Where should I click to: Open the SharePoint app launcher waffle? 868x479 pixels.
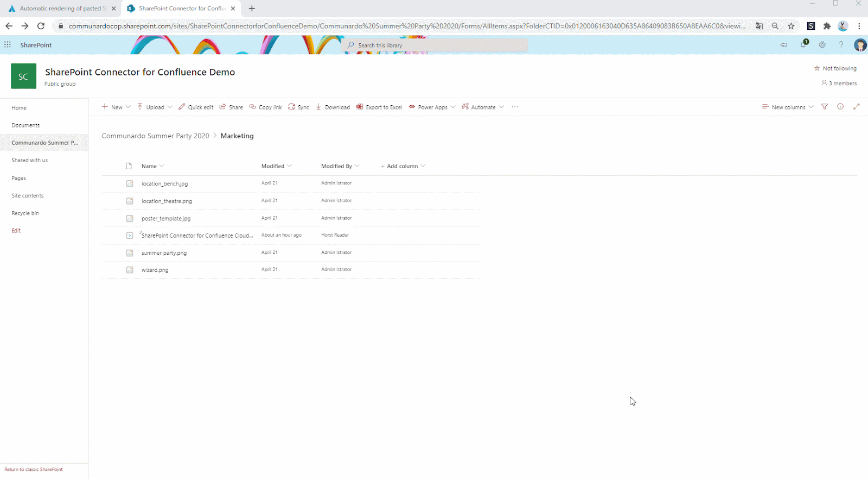(x=8, y=45)
